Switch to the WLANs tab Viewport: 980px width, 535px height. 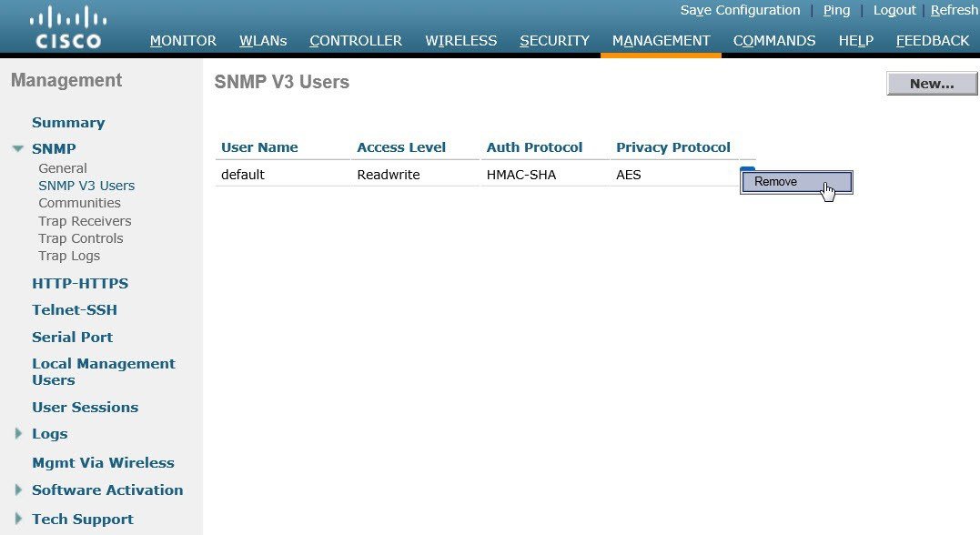pos(263,41)
